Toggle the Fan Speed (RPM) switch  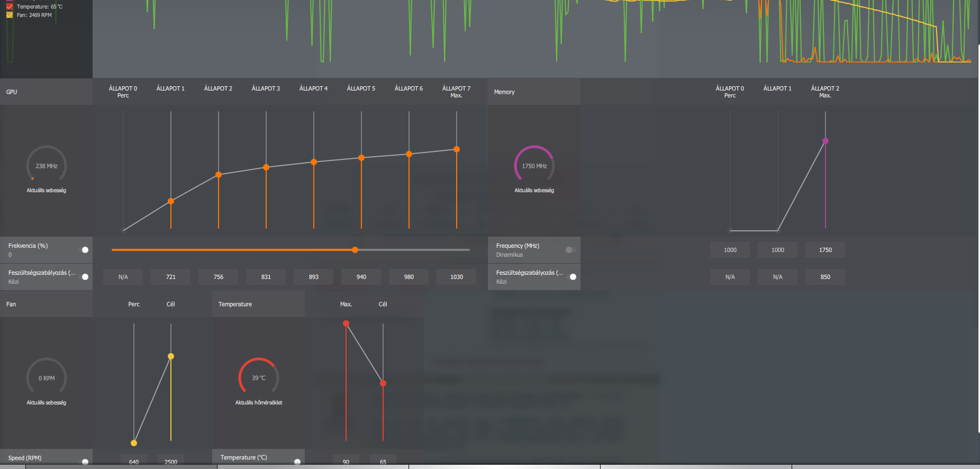[83, 462]
